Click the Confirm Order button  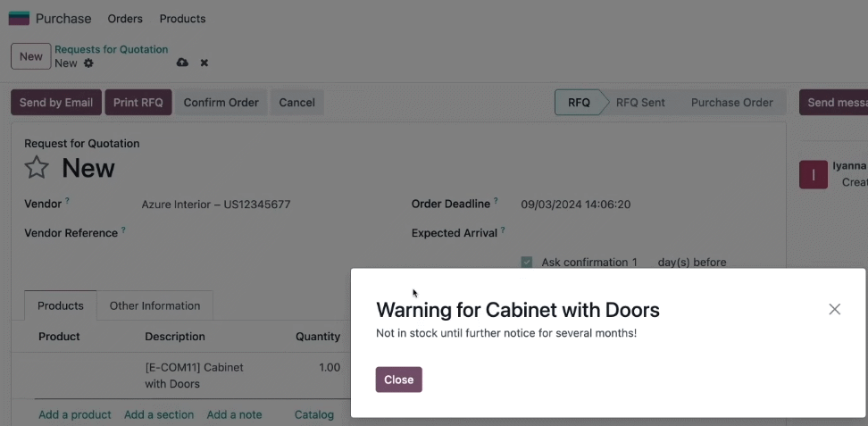tap(221, 103)
